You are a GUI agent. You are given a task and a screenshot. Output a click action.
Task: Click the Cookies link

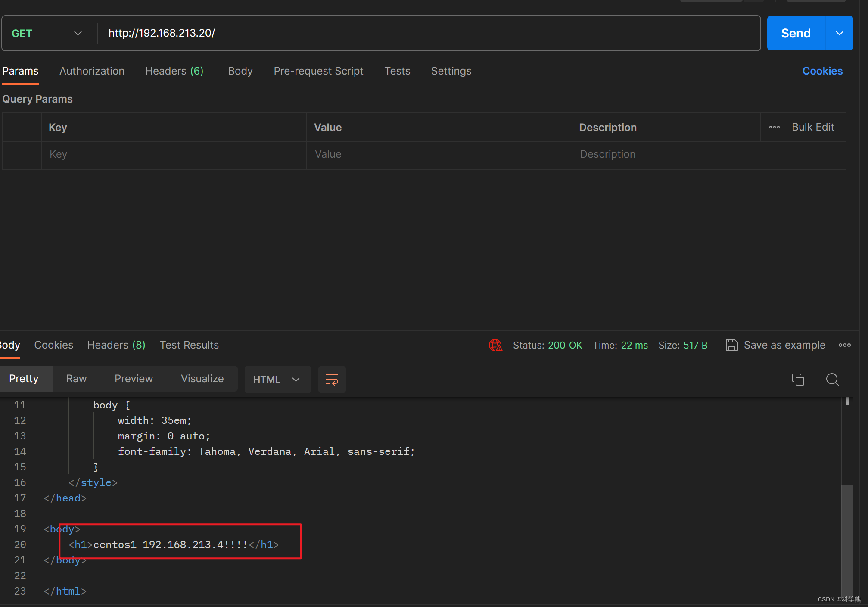(x=822, y=71)
